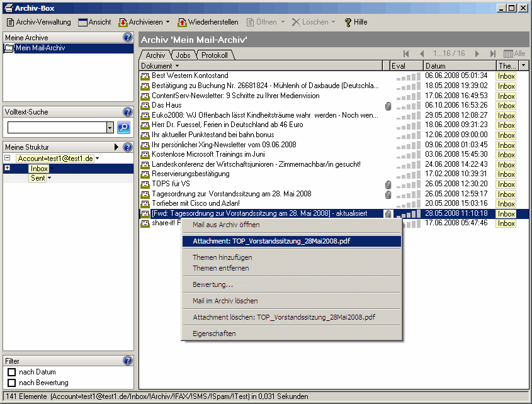Click the Wiederherstellen restore icon
Screen dimensions: 532x404
coord(183,22)
